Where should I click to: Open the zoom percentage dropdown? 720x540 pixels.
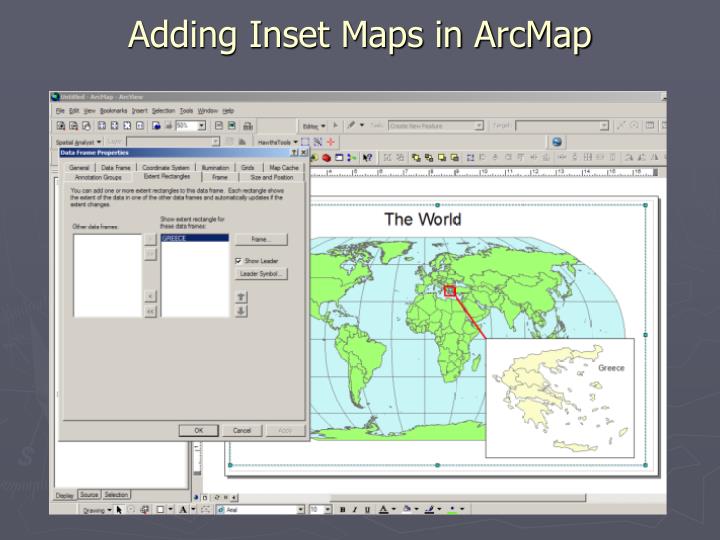(x=202, y=126)
